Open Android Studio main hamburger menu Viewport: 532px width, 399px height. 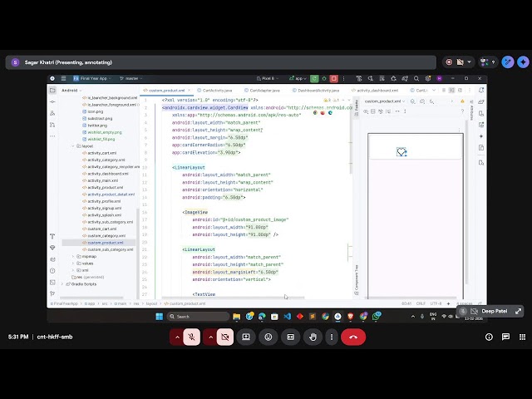coord(63,78)
